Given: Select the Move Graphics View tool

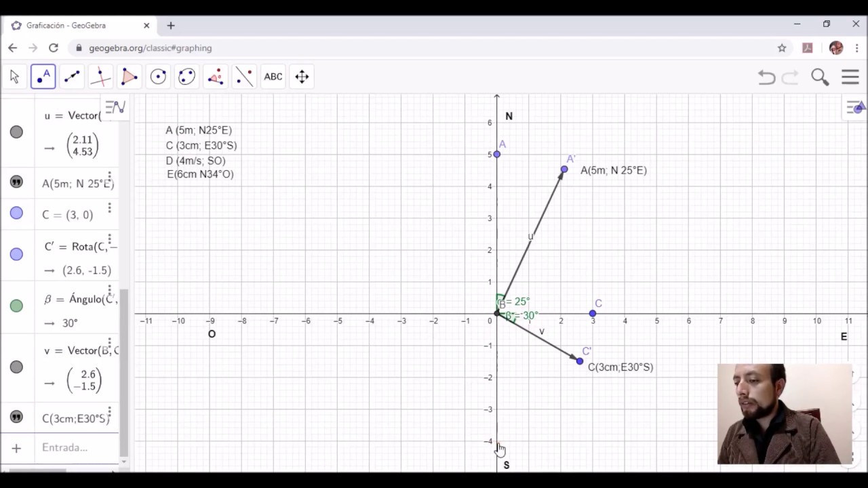Looking at the screenshot, I should click(302, 77).
